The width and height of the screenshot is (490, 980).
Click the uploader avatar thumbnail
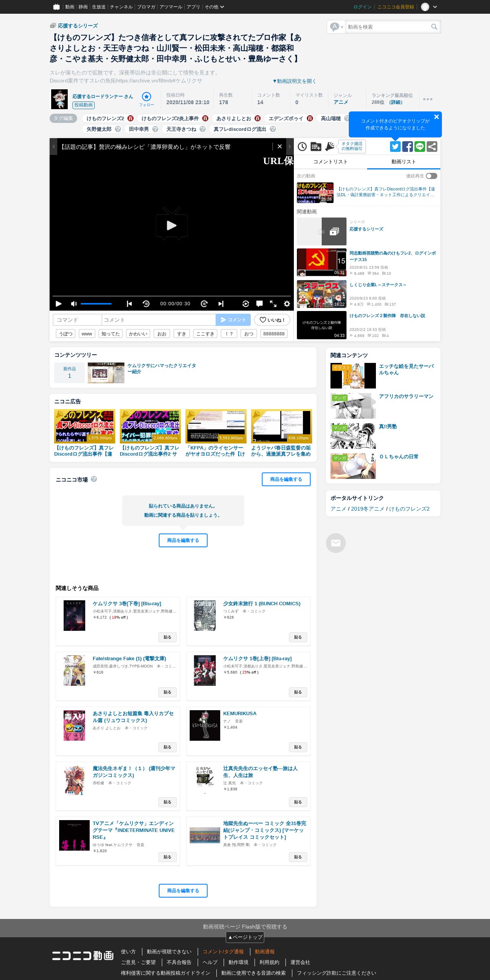click(x=60, y=99)
